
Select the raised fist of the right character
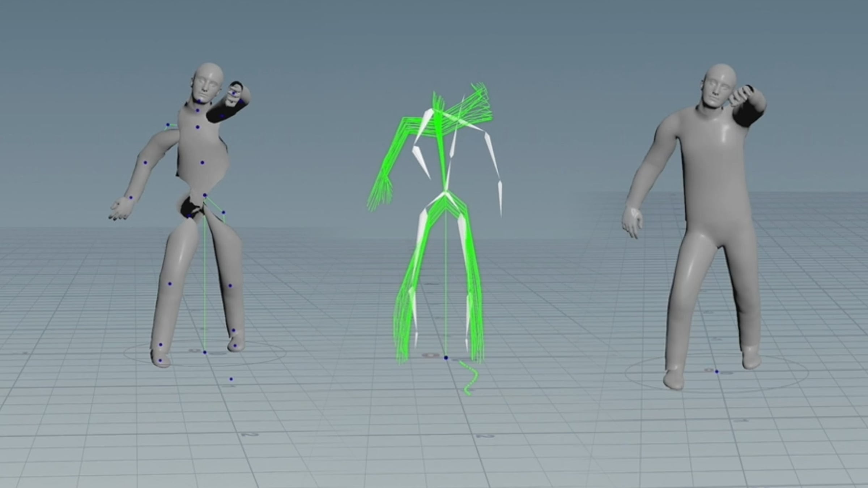pos(740,96)
